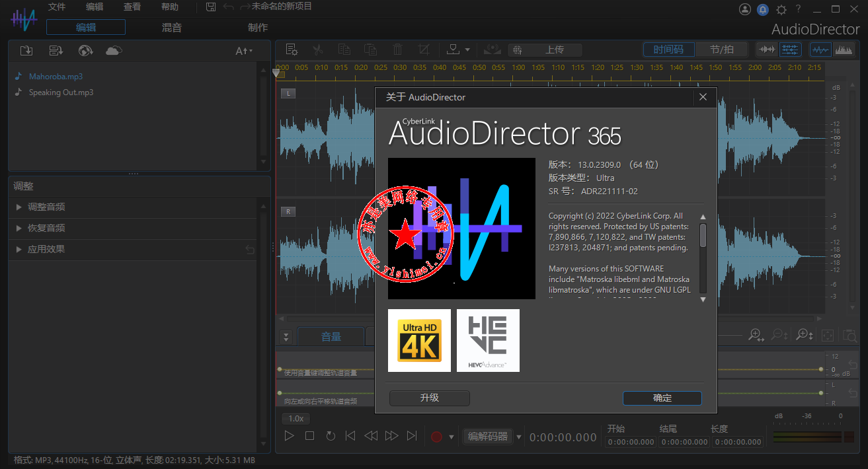Click the paste icon on edit toolbar
The image size is (868, 469).
(371, 50)
